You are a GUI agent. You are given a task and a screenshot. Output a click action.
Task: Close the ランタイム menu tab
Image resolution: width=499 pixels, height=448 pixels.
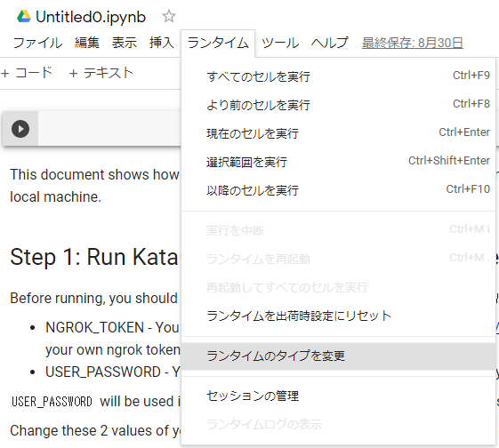(218, 44)
